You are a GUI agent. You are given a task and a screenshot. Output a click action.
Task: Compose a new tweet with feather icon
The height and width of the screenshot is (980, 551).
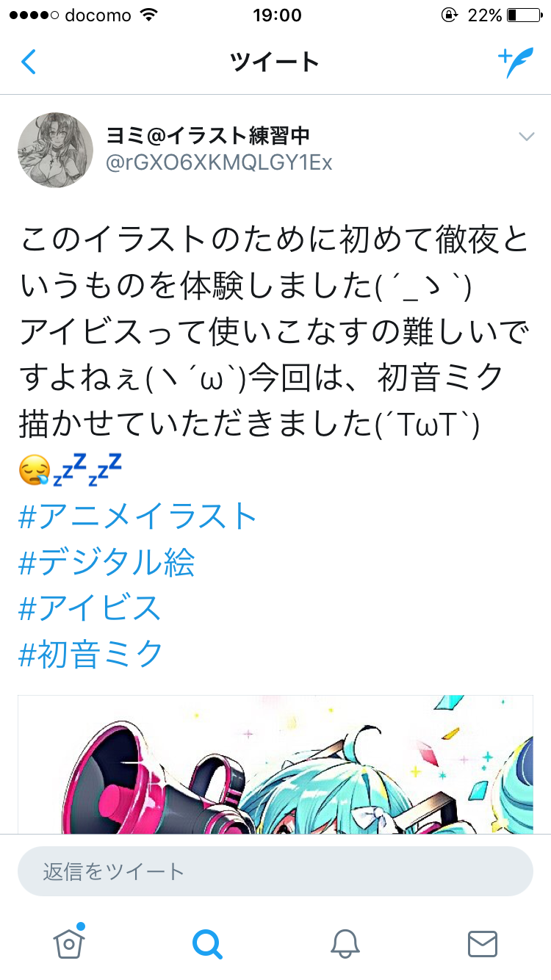(x=515, y=62)
